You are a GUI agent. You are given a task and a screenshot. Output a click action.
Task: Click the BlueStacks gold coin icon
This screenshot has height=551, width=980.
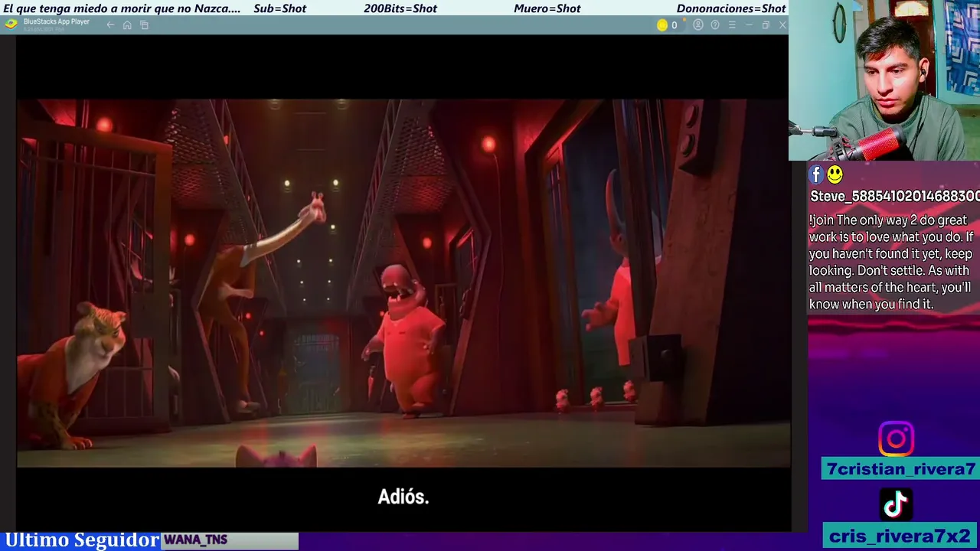point(662,25)
